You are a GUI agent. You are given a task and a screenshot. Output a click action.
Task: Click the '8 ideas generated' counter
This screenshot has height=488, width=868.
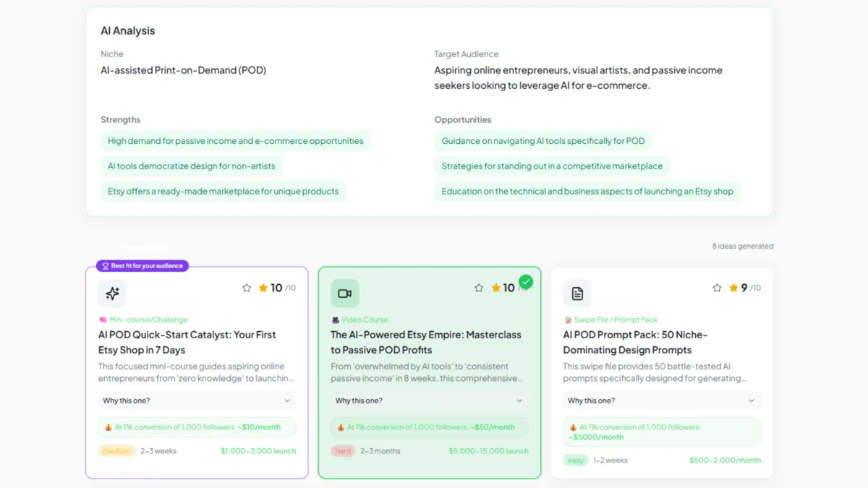pos(743,247)
